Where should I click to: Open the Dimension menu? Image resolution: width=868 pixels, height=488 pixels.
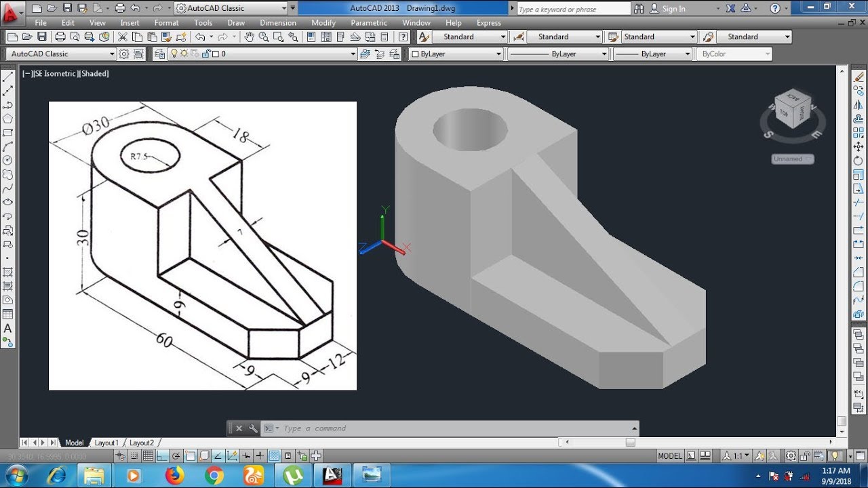pos(278,22)
